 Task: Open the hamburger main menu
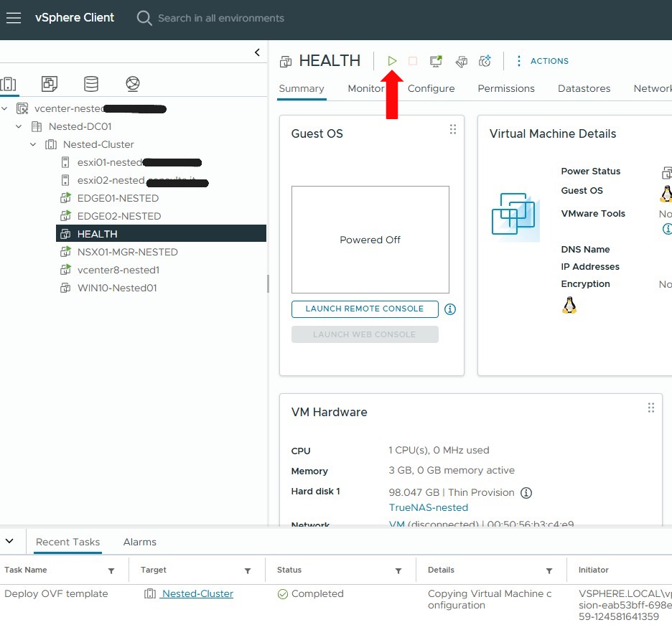click(14, 18)
